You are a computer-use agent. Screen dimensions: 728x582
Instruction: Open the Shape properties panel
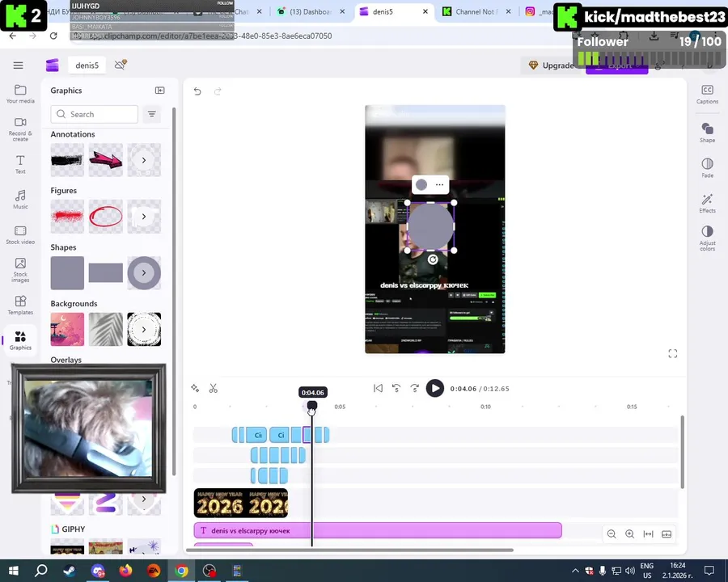point(707,133)
